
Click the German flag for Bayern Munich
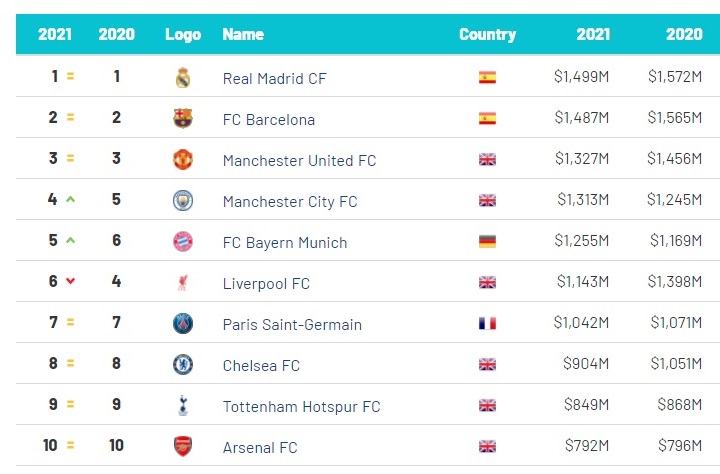coord(487,242)
